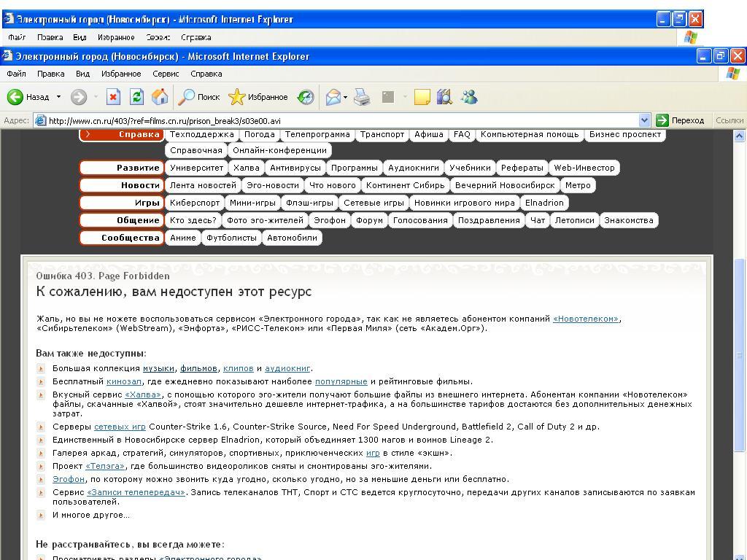
Task: Open the Mail button dropdown arrow
Action: (x=346, y=97)
